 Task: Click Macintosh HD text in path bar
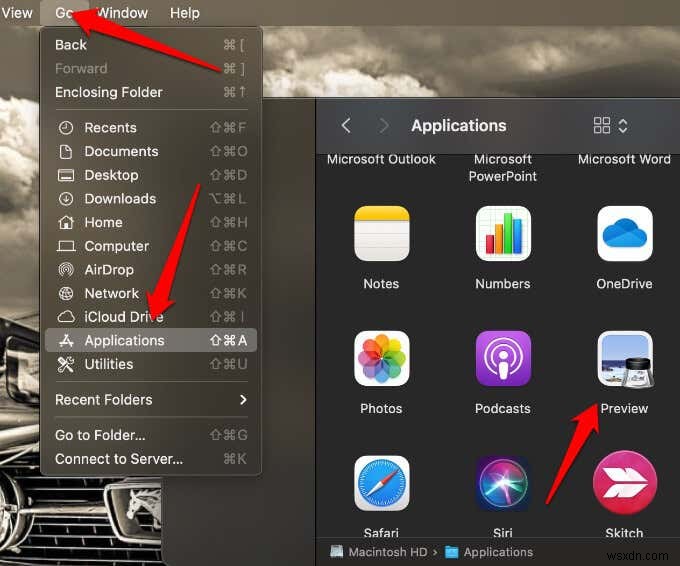click(x=388, y=552)
